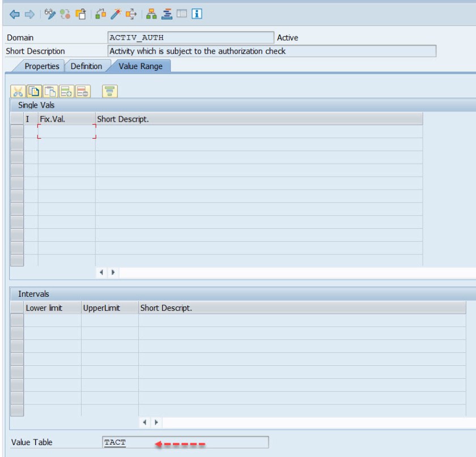This screenshot has width=476, height=457.
Task: Select the Value Range tab
Action: click(x=141, y=66)
